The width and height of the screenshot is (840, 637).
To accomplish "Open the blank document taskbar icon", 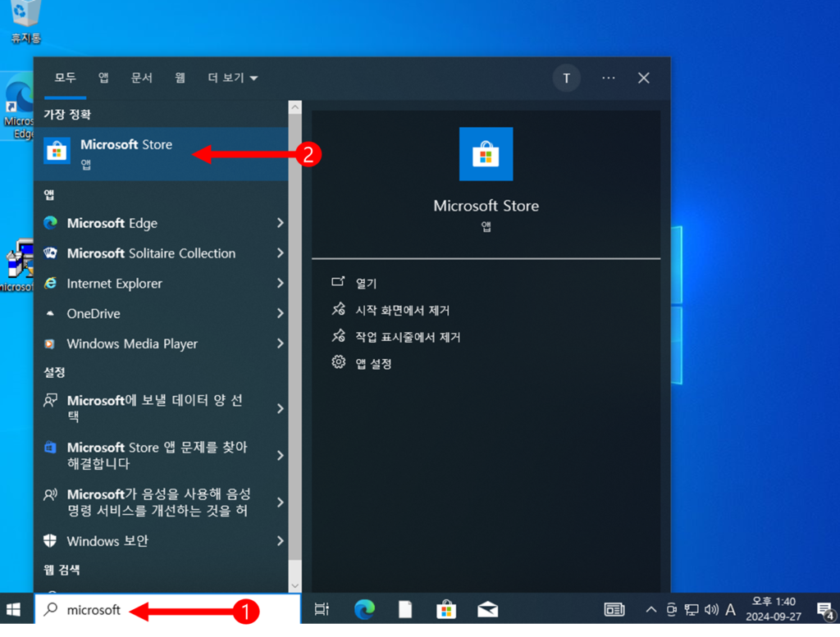I will tap(405, 609).
